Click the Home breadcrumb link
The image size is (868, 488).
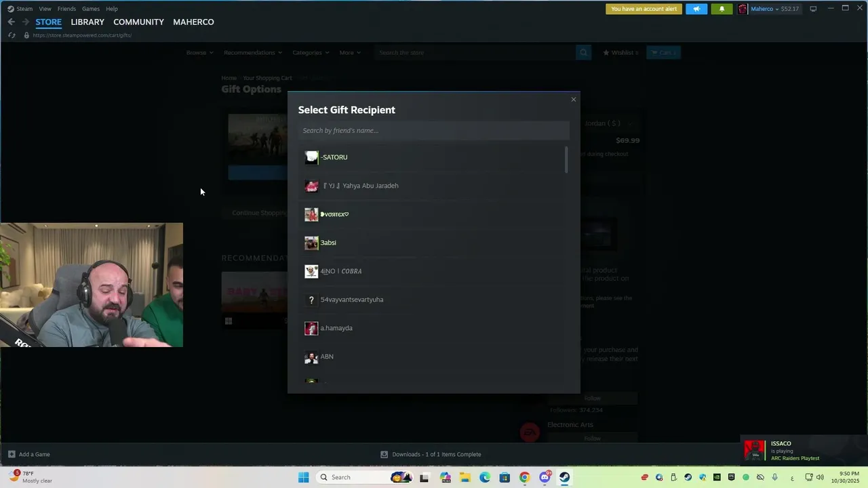pos(229,78)
